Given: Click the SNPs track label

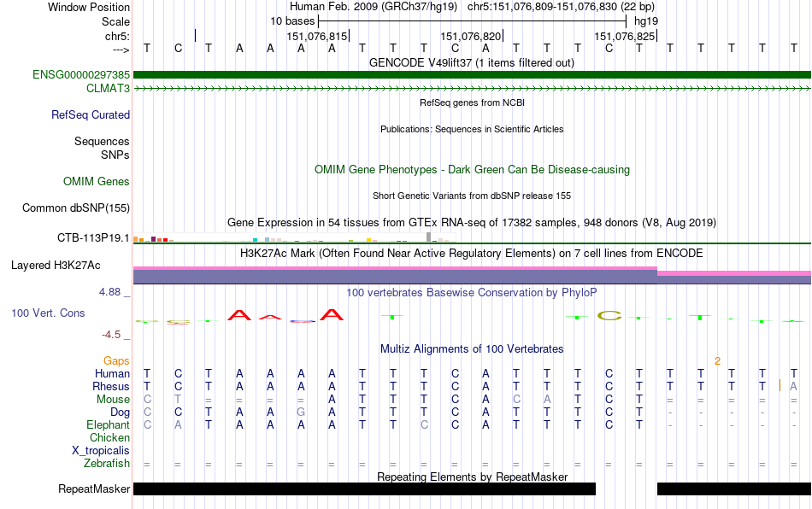Looking at the screenshot, I should click(x=115, y=155).
